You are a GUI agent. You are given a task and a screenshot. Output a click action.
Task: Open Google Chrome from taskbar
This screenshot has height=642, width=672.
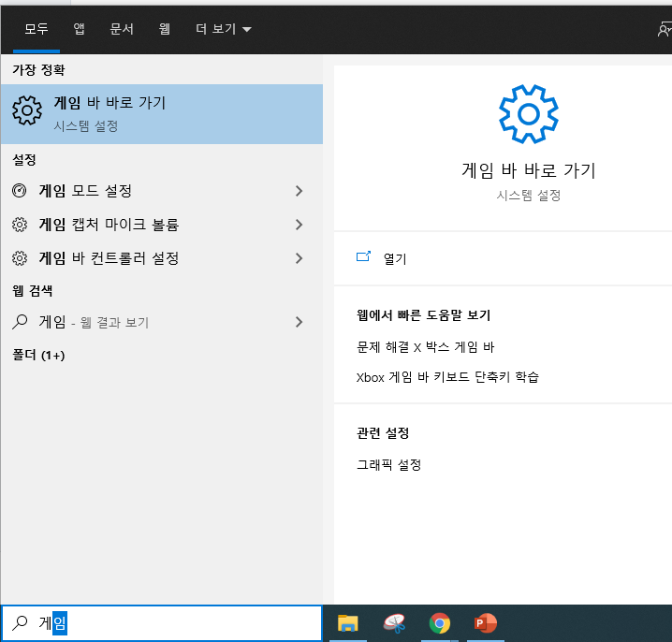click(x=440, y=623)
